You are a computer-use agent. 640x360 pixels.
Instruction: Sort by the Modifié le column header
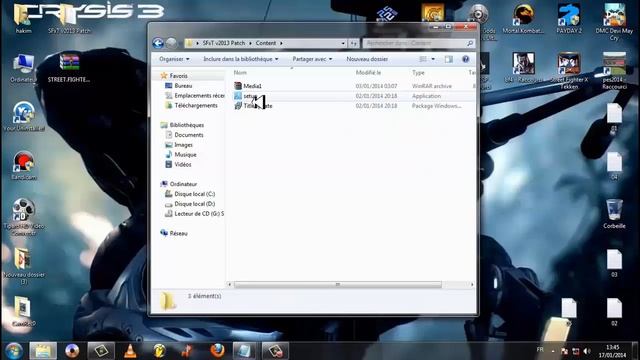368,72
